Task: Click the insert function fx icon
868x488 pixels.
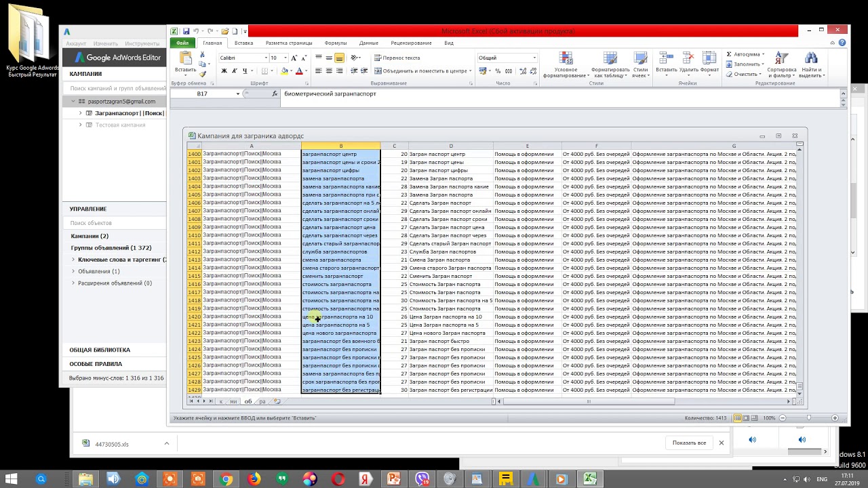Action: point(275,94)
